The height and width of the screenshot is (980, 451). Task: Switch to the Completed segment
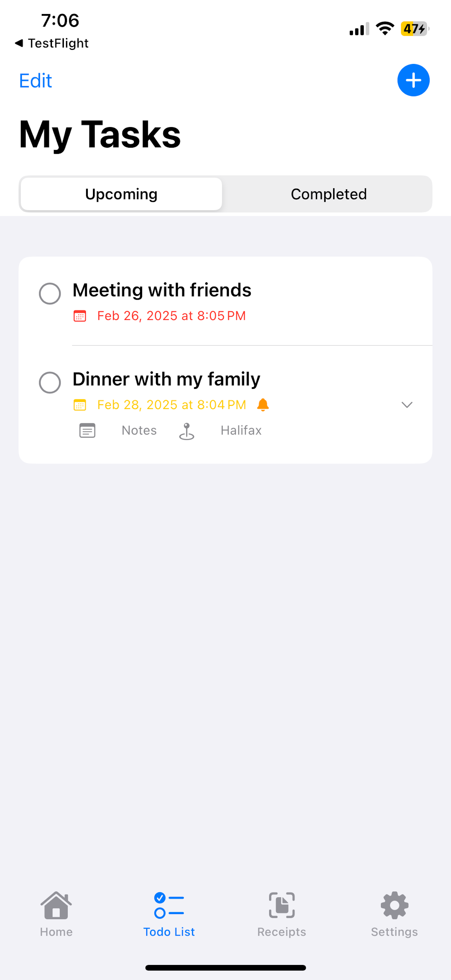(x=329, y=194)
